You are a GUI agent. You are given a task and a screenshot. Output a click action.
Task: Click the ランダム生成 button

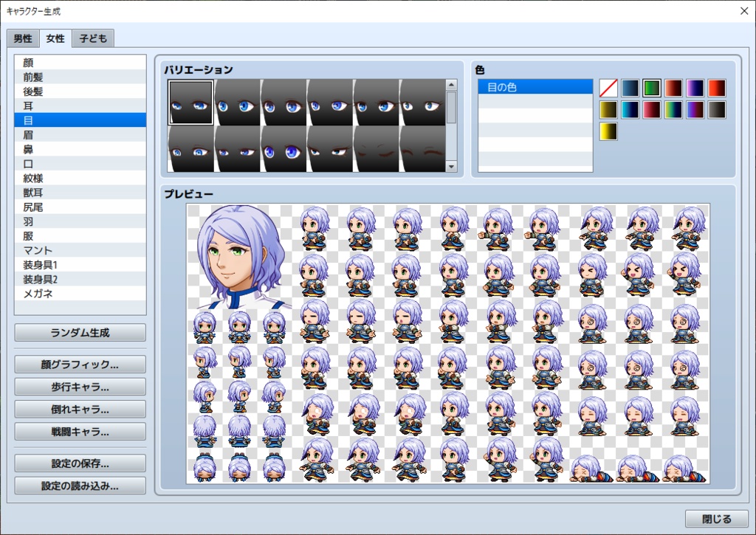tap(79, 333)
